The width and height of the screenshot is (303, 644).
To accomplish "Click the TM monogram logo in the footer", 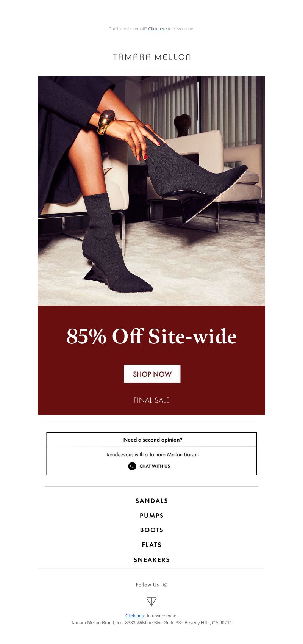I will coord(151,602).
